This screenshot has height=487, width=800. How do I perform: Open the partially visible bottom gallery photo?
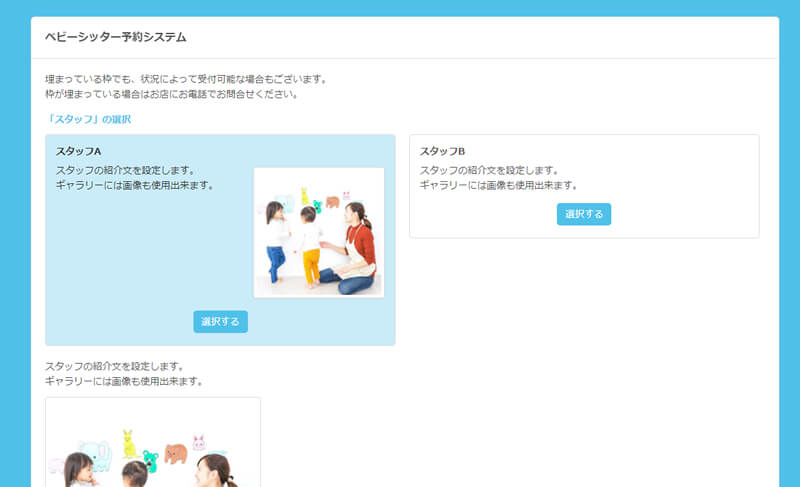pos(153,443)
